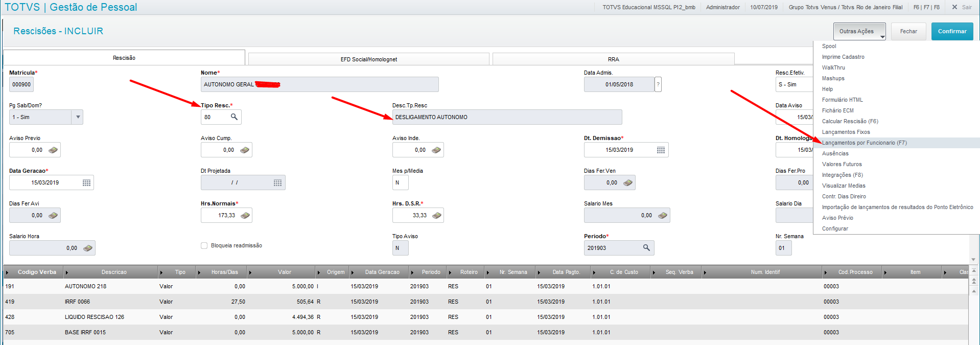Choose Spool from the actions menu
The image size is (980, 345).
[x=897, y=46]
